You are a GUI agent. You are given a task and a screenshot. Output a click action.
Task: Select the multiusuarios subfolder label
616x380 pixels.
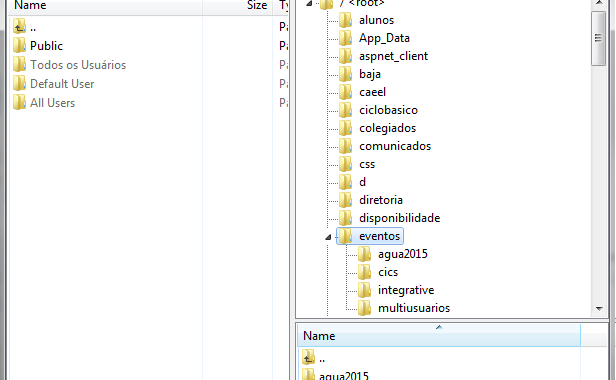[414, 308]
